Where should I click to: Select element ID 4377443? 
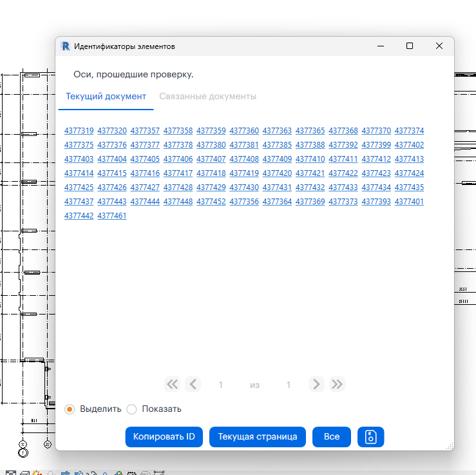coord(112,201)
